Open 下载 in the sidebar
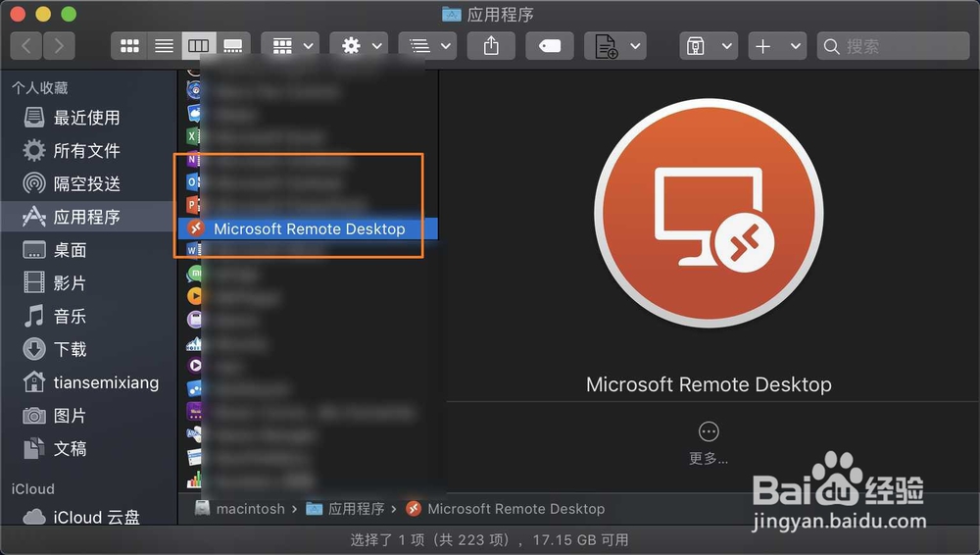Viewport: 980px width, 555px height. [x=87, y=349]
